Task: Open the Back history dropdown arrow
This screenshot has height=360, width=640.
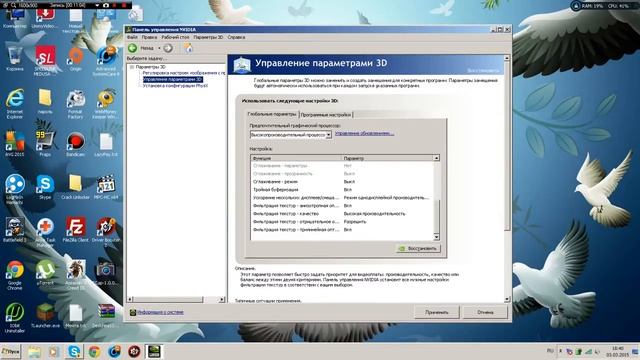Action: point(159,48)
